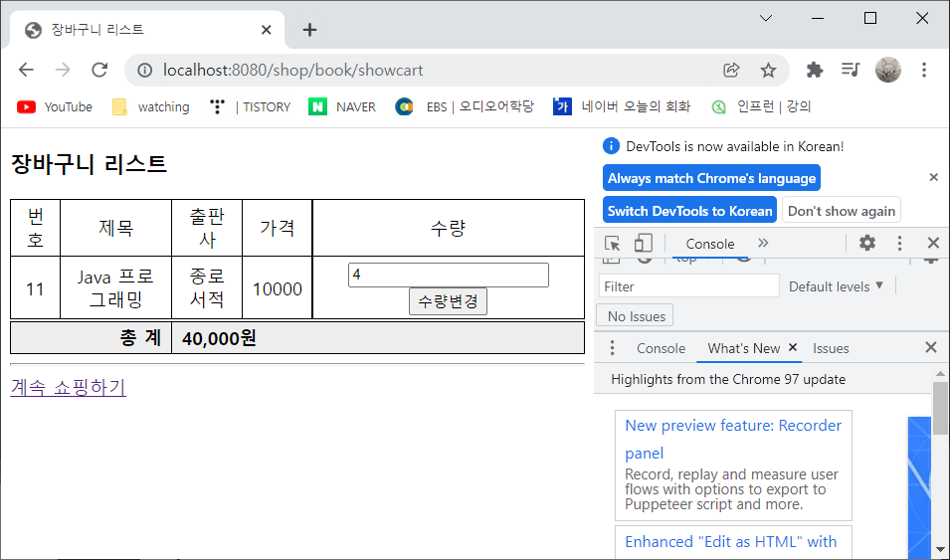Viewport: 950px width, 560px height.
Task: Click the drawer vertical scrollbar thumb
Action: point(940,409)
